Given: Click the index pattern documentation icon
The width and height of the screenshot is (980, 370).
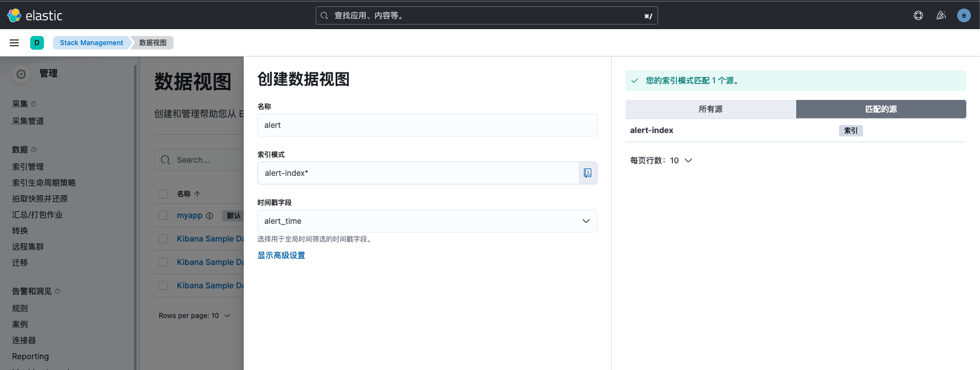Looking at the screenshot, I should pos(588,173).
